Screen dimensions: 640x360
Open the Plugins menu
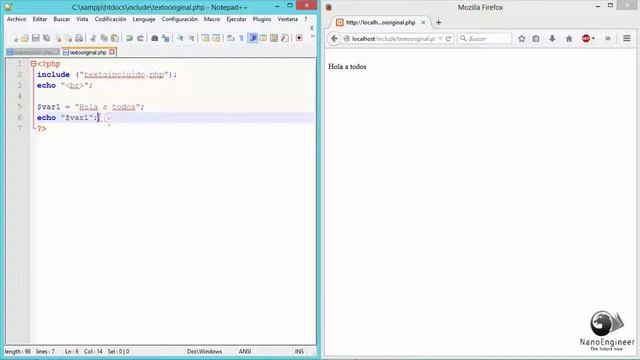pyautogui.click(x=262, y=19)
